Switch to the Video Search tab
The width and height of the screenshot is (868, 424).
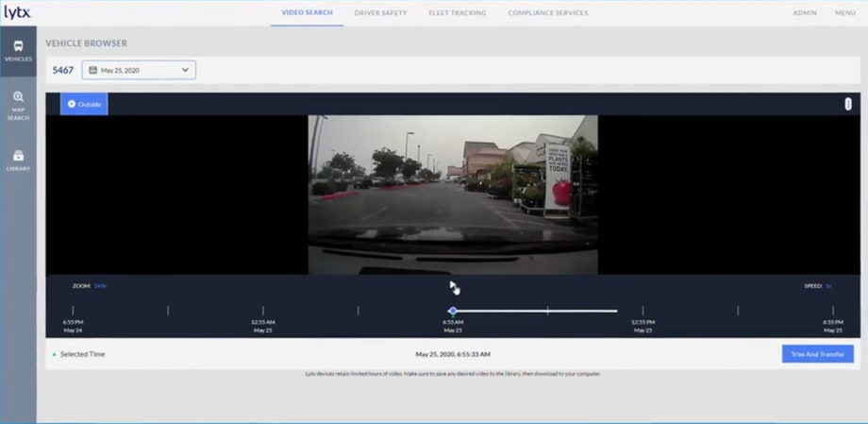point(308,12)
